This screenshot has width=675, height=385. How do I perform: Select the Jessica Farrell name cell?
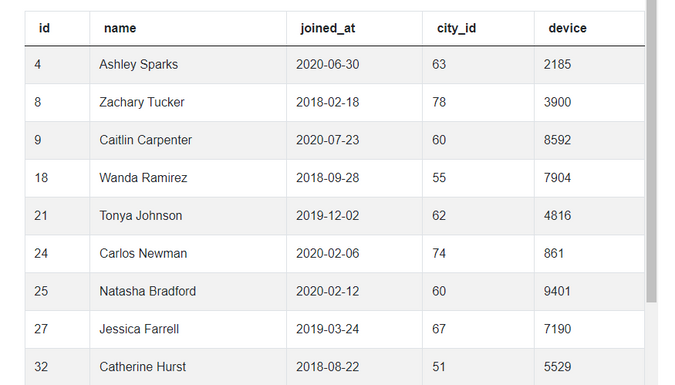click(x=188, y=329)
